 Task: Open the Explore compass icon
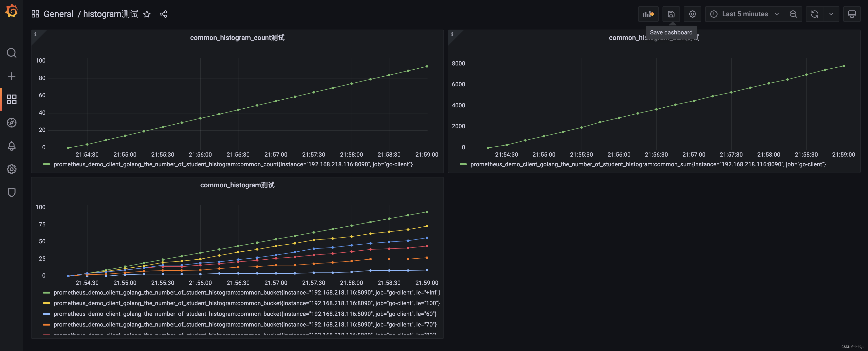[x=11, y=123]
